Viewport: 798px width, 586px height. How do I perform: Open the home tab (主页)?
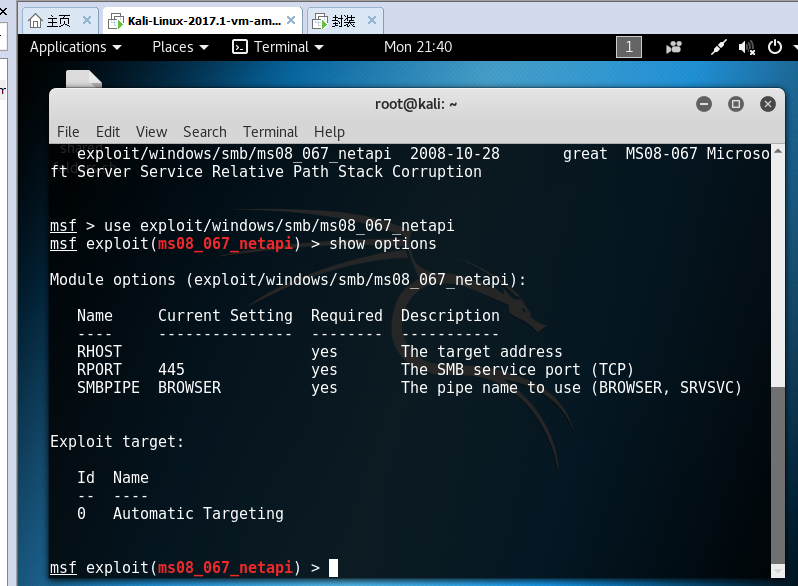pos(60,21)
